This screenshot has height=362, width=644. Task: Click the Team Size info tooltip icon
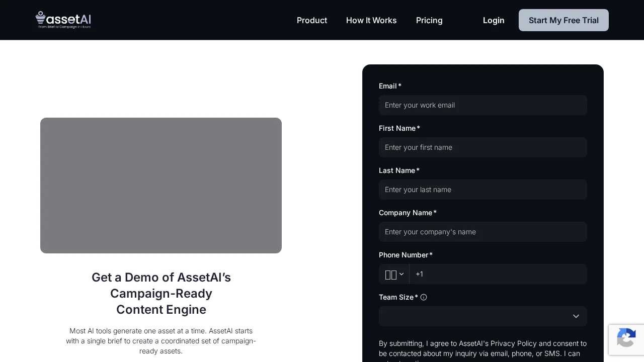[x=424, y=297]
